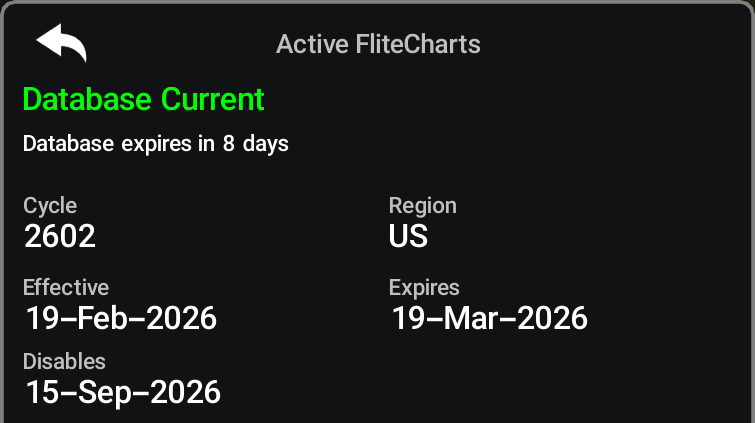
Task: Click the Database expires in 8 days message
Action: pyautogui.click(x=156, y=144)
